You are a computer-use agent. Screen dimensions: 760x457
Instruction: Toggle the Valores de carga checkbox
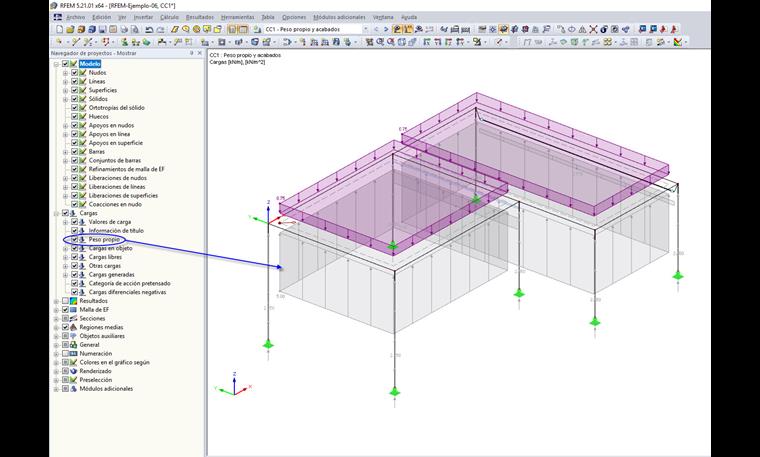pos(75,222)
